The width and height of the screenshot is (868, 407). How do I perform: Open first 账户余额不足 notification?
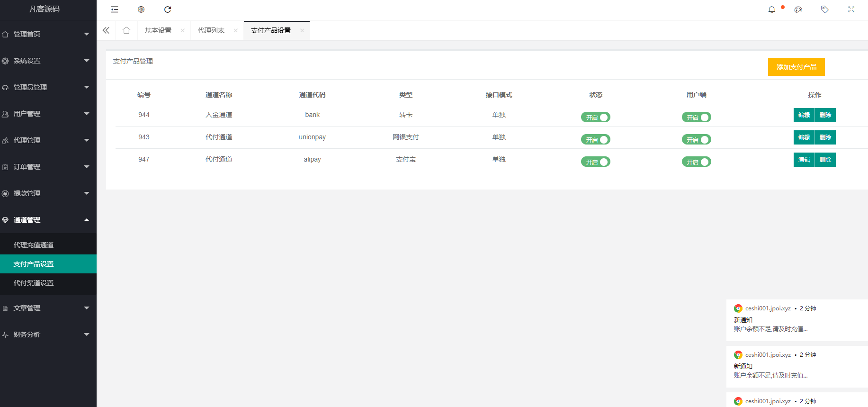797,320
